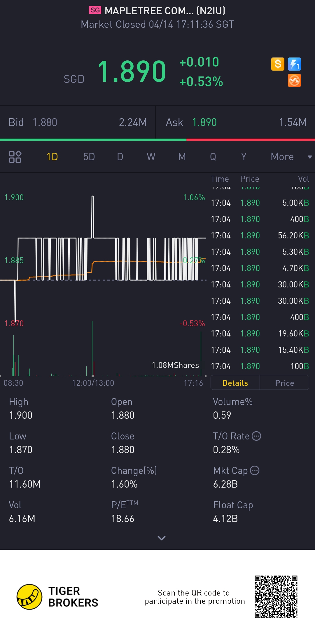The height and width of the screenshot is (644, 315).
Task: Tap the Vol value 6.16M
Action: click(x=22, y=519)
